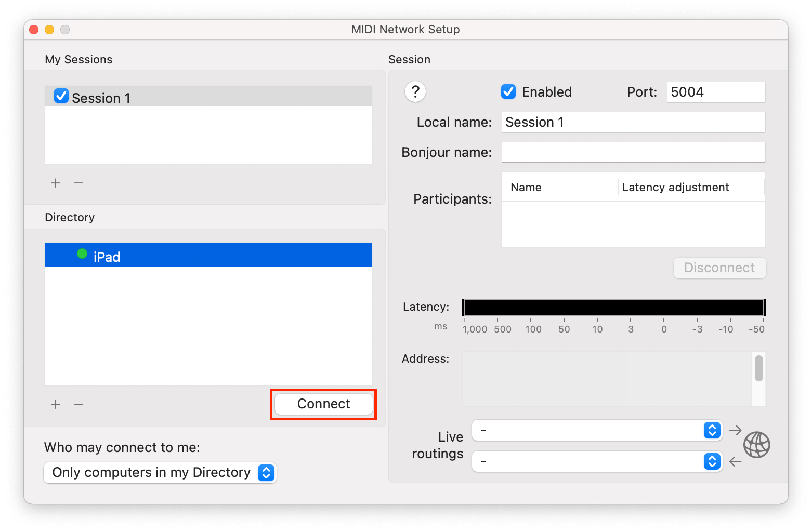Select the Session 1 row in My Sessions

click(208, 97)
